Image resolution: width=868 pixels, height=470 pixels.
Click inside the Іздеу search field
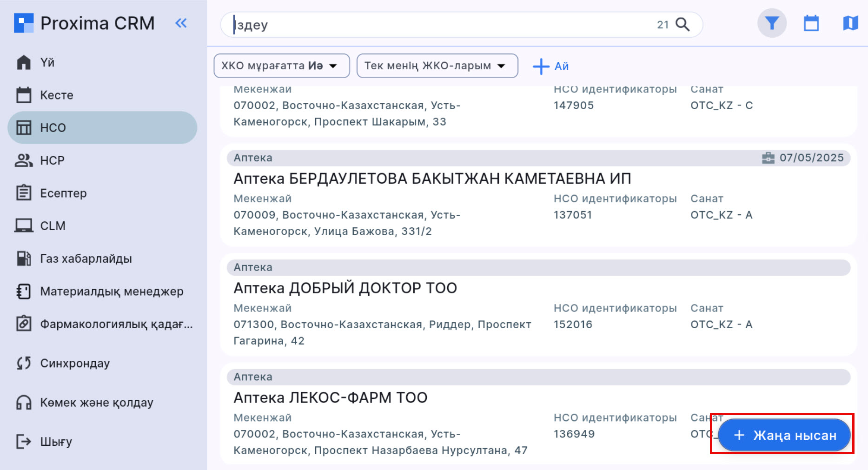[x=418, y=24]
